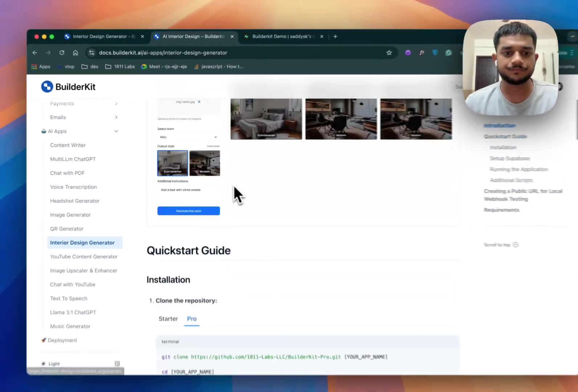
Task: Expand the Payments section
Action: click(84, 103)
